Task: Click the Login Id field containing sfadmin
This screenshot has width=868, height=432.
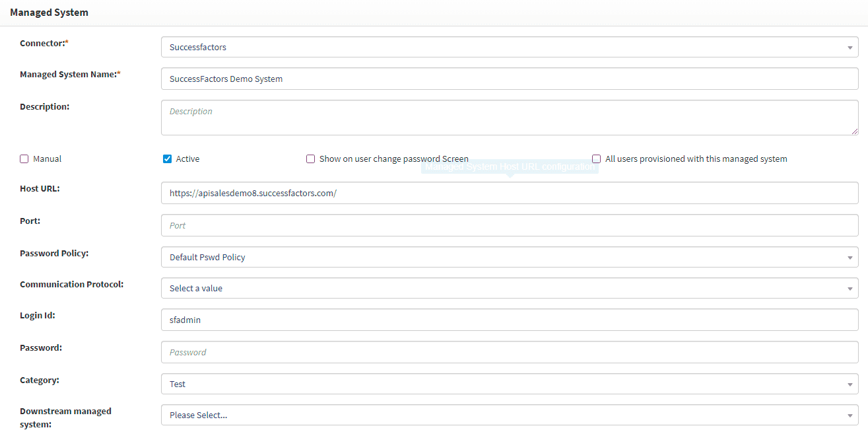Action: coord(508,320)
